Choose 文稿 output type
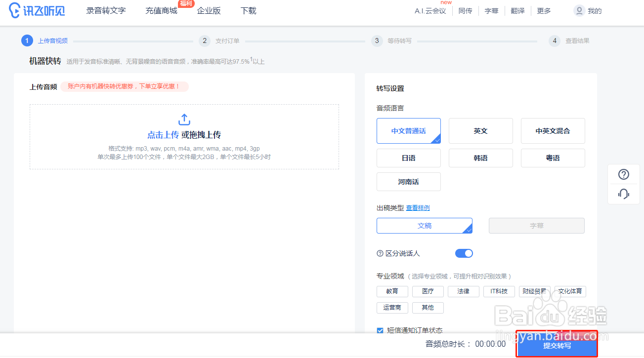 coord(425,226)
